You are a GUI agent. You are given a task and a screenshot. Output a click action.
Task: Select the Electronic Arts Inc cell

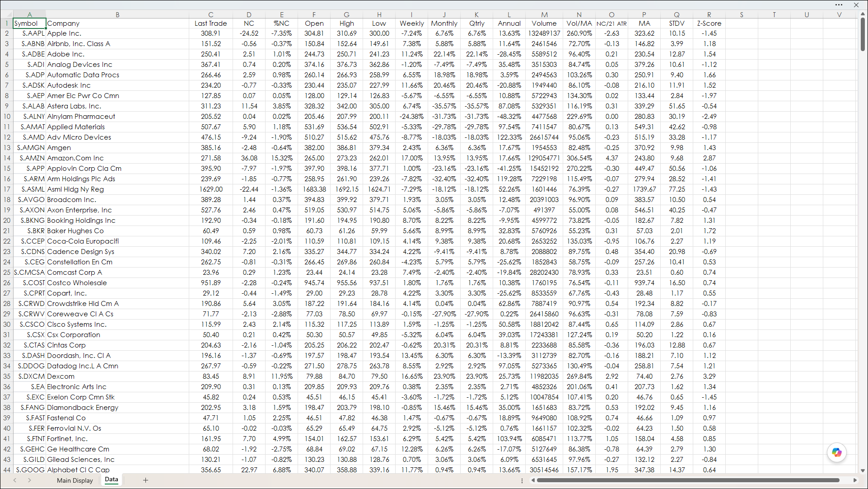pyautogui.click(x=117, y=387)
